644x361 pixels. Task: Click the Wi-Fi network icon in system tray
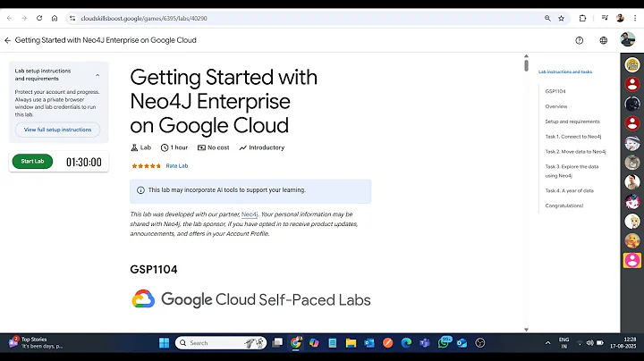[x=580, y=343]
